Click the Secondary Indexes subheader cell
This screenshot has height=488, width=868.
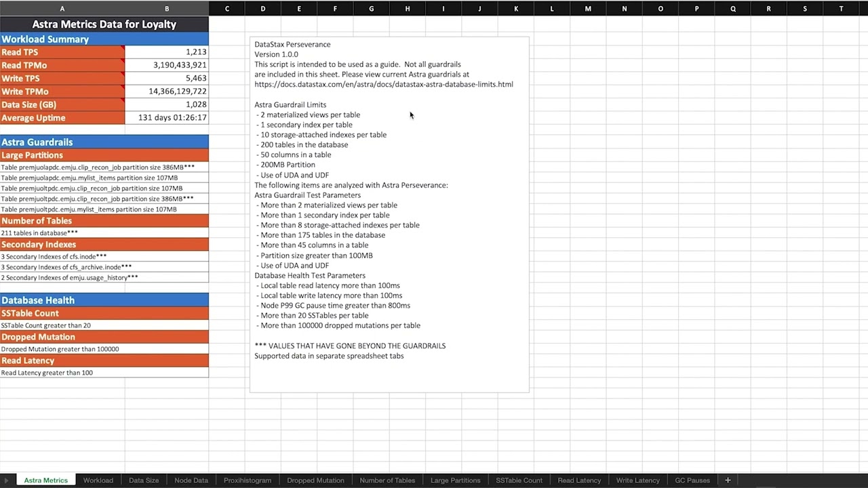[x=104, y=245]
